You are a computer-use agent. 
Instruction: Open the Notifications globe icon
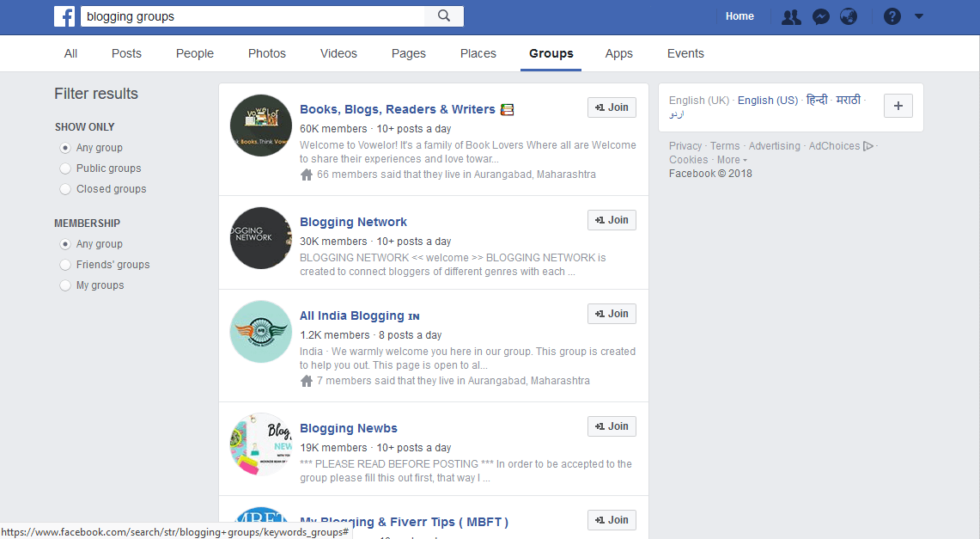pyautogui.click(x=849, y=17)
